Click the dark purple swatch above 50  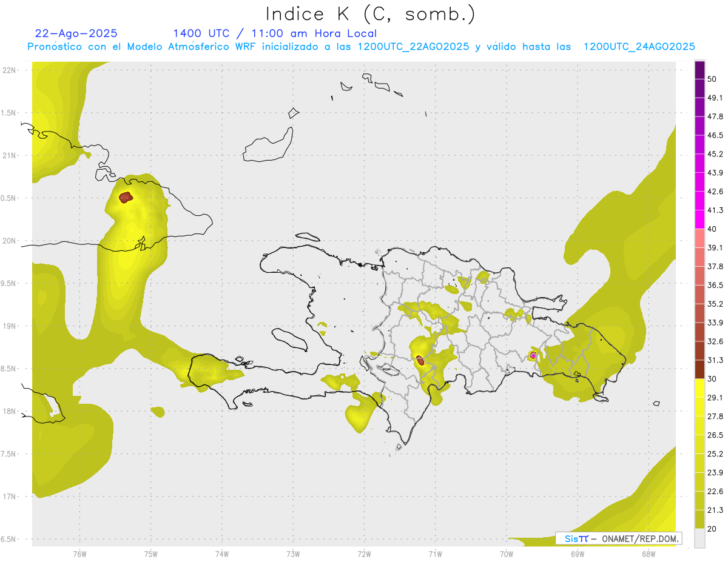click(699, 70)
